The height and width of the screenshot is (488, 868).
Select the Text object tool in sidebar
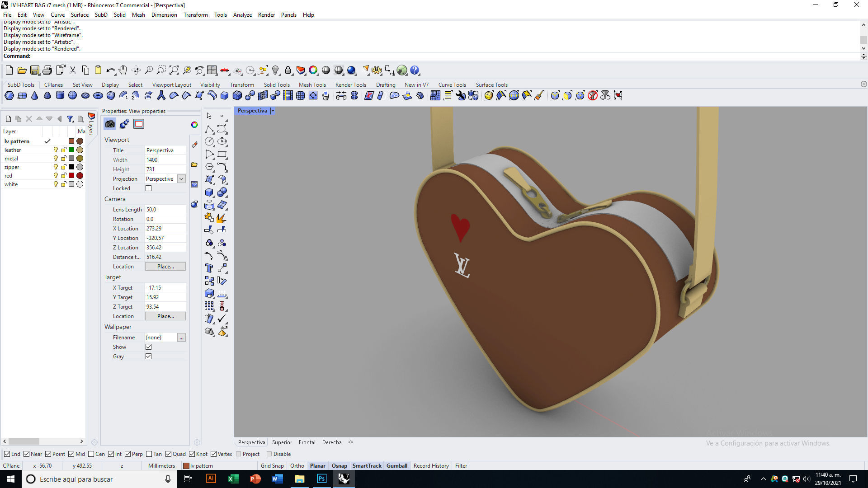point(209,268)
